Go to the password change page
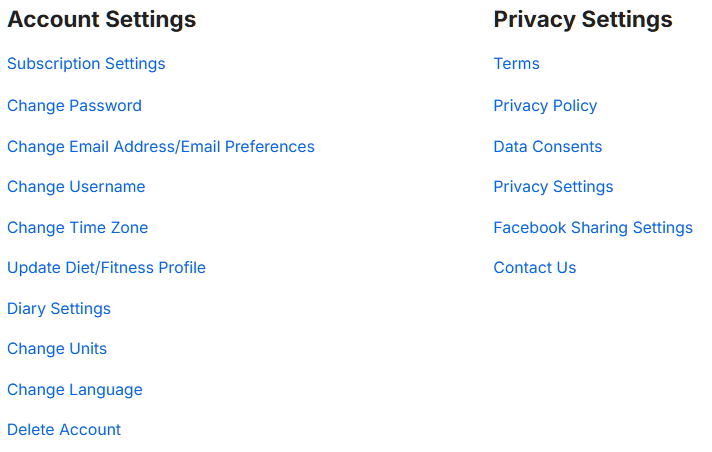 (74, 106)
